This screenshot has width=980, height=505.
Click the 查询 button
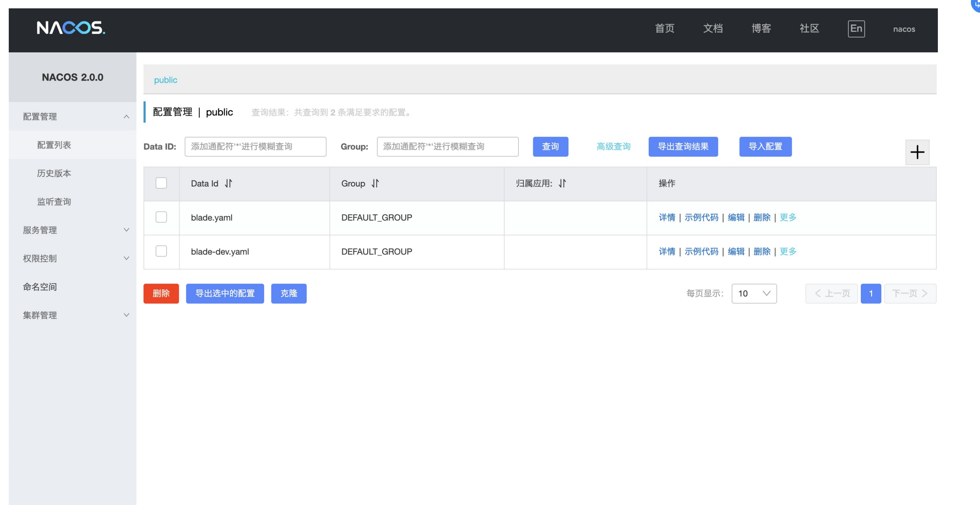pos(550,147)
